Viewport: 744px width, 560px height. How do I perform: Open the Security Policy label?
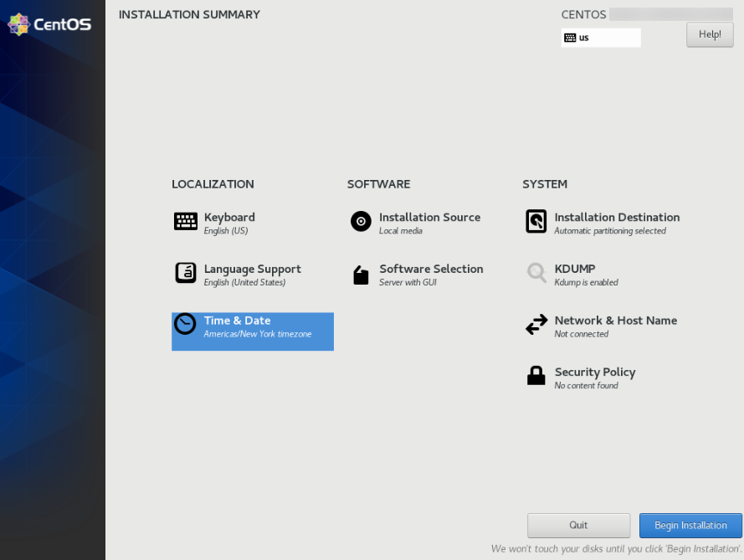[x=595, y=372]
